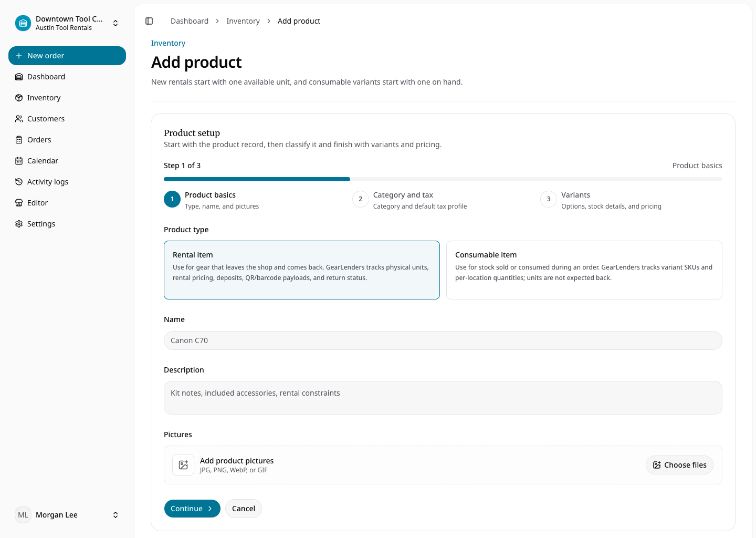Click the Calendar sidebar icon
756x538 pixels.
click(x=19, y=161)
